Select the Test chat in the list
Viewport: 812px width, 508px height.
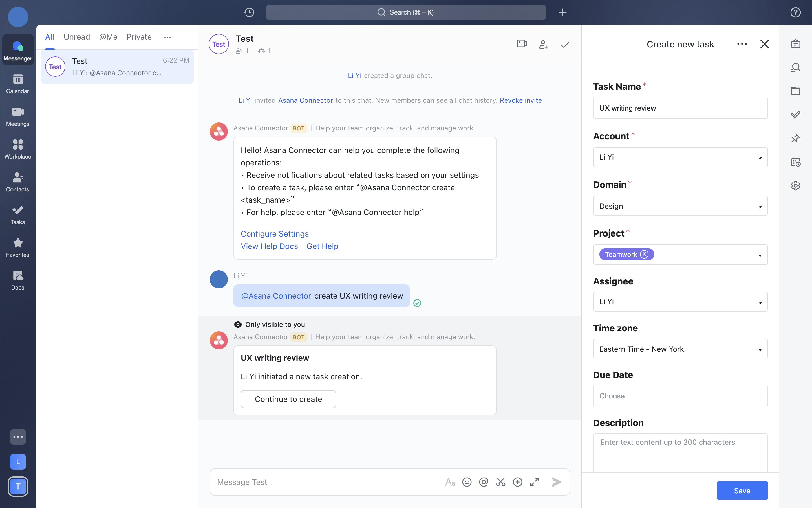coord(117,67)
